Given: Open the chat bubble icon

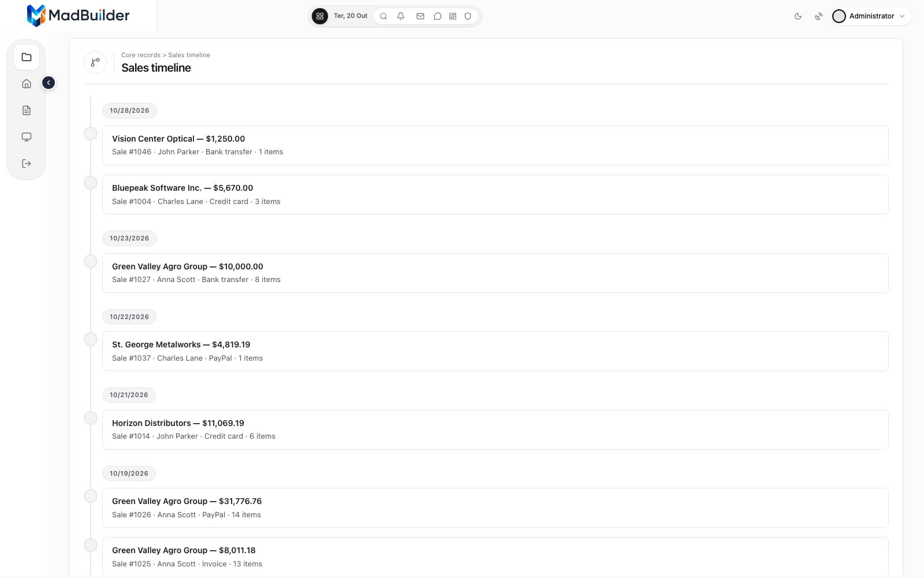Looking at the screenshot, I should point(438,16).
